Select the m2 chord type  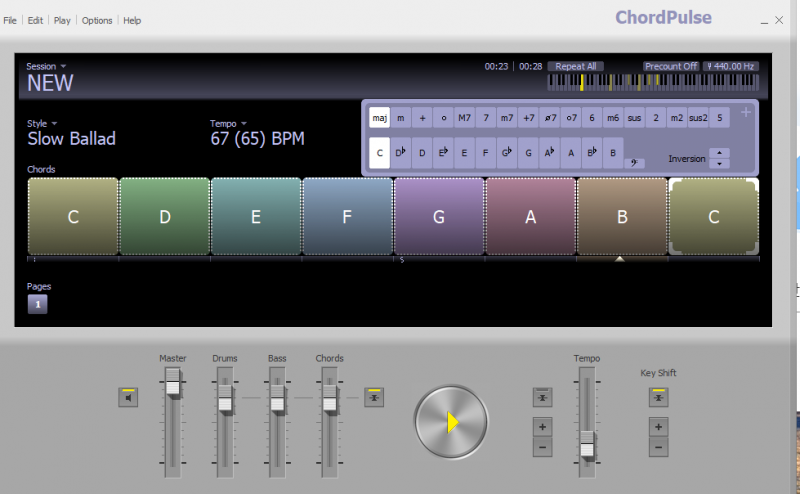[677, 118]
